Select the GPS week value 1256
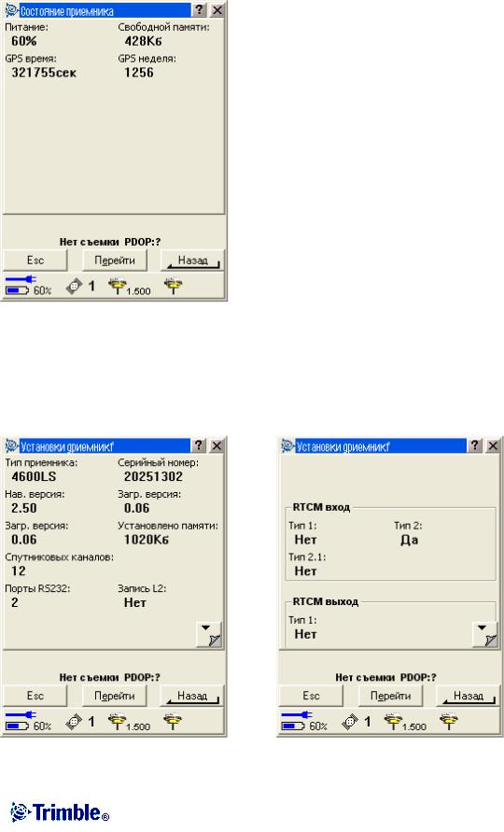504x832 pixels. [139, 73]
